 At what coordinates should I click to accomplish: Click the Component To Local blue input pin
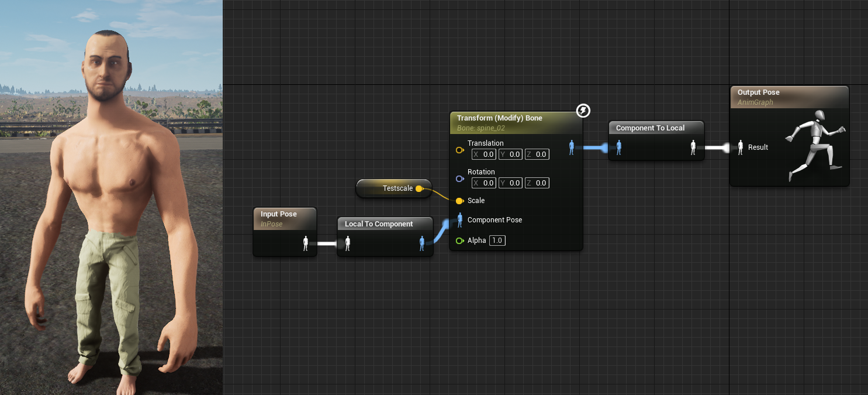pos(619,147)
